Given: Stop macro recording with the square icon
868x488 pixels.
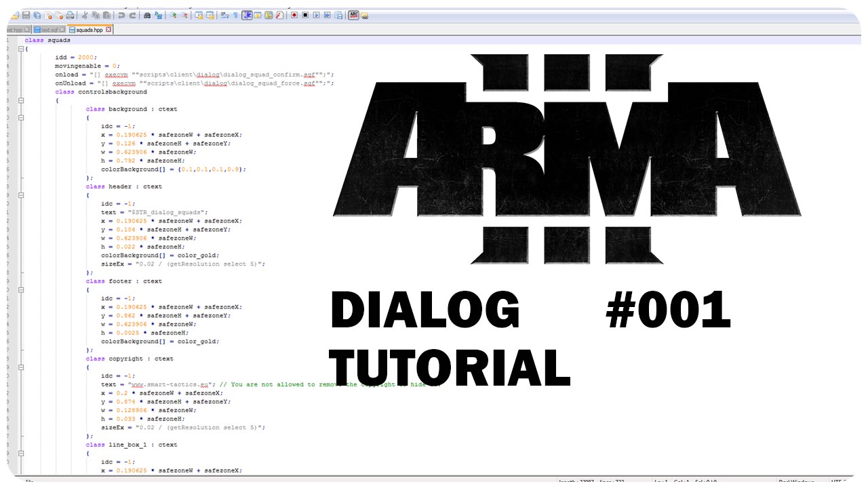Looking at the screenshot, I should [x=305, y=15].
